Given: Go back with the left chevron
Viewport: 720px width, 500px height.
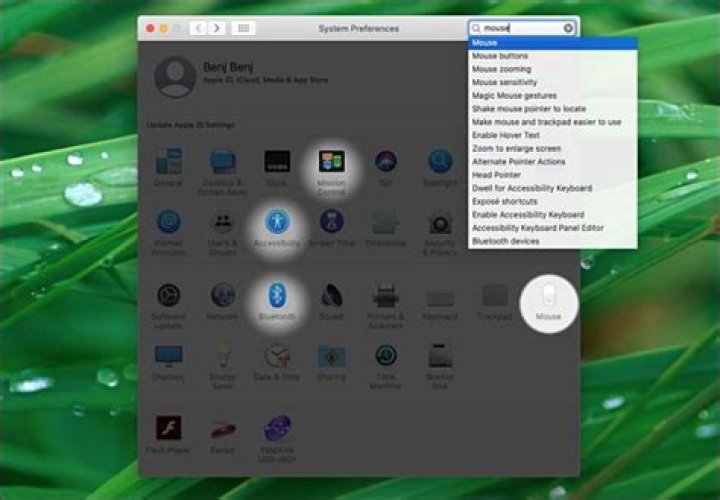Looking at the screenshot, I should [x=198, y=28].
